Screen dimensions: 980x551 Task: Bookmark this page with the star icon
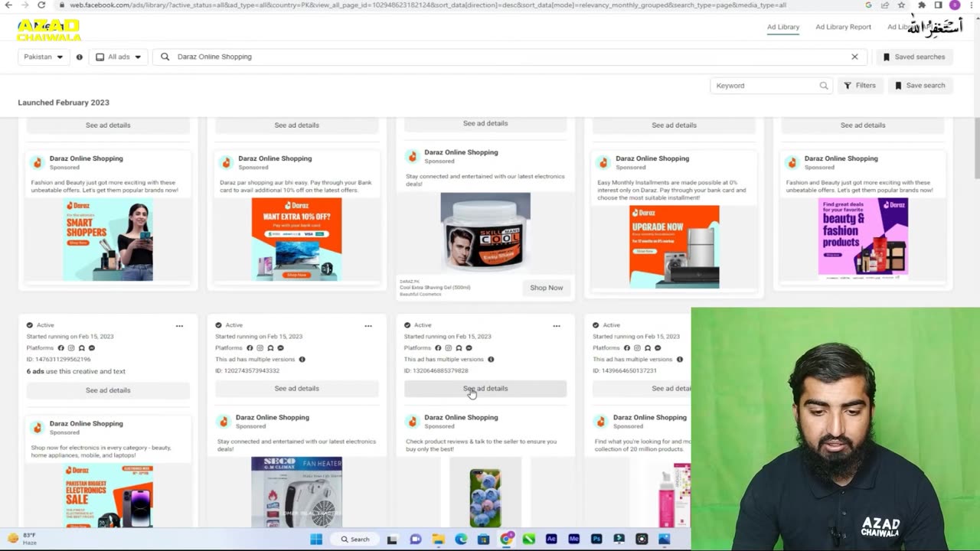[x=902, y=5]
